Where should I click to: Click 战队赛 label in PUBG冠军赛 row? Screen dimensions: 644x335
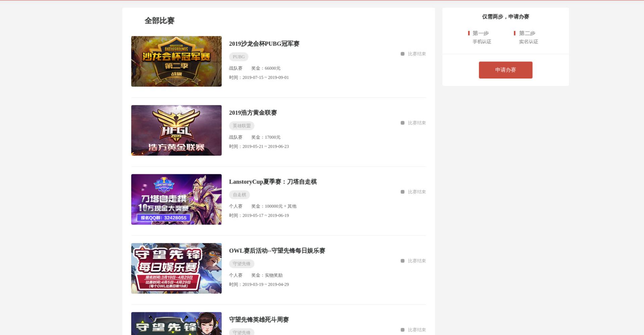(x=235, y=68)
